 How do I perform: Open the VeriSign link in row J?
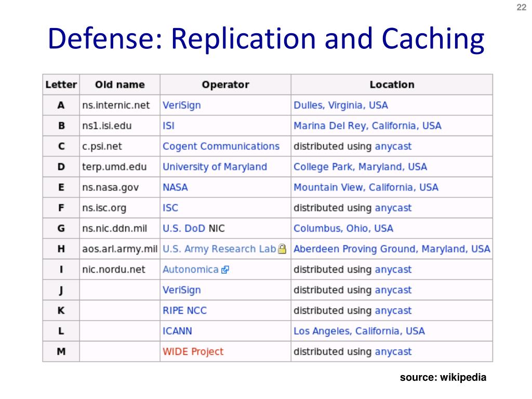coord(182,290)
